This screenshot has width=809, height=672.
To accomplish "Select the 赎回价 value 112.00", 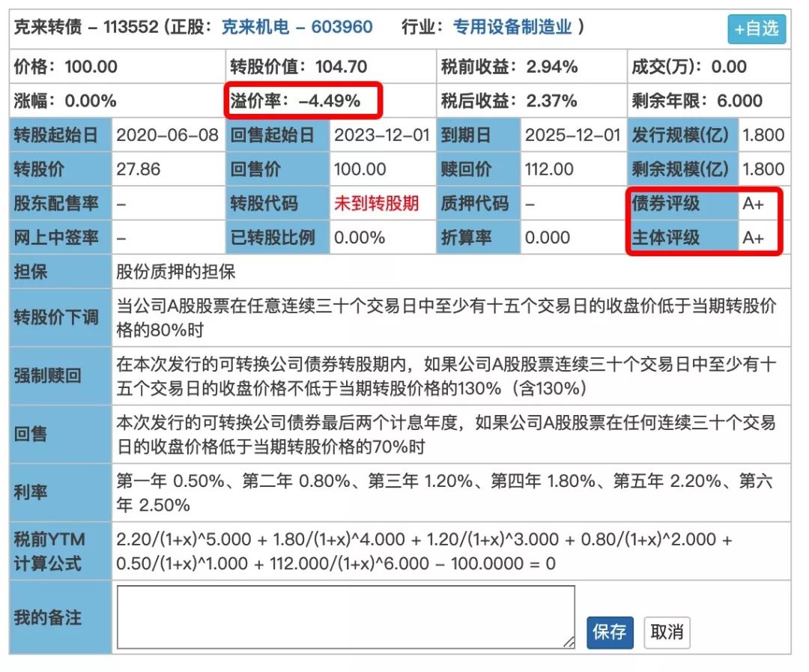I will 549,169.
